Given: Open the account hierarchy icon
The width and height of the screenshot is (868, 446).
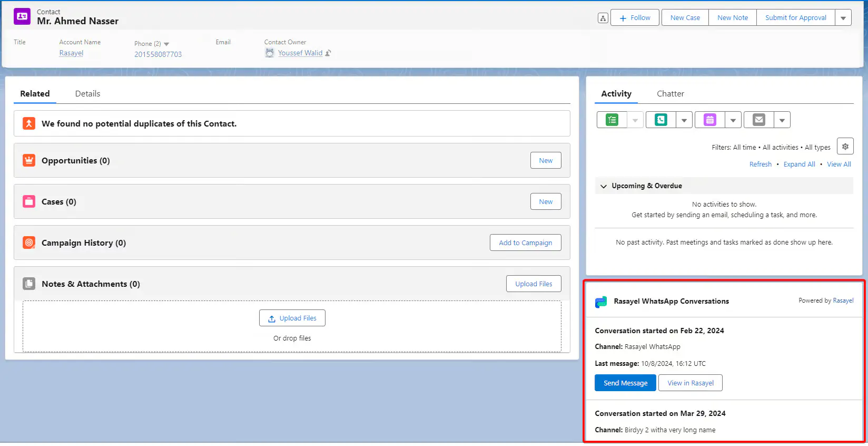Looking at the screenshot, I should click(x=603, y=18).
